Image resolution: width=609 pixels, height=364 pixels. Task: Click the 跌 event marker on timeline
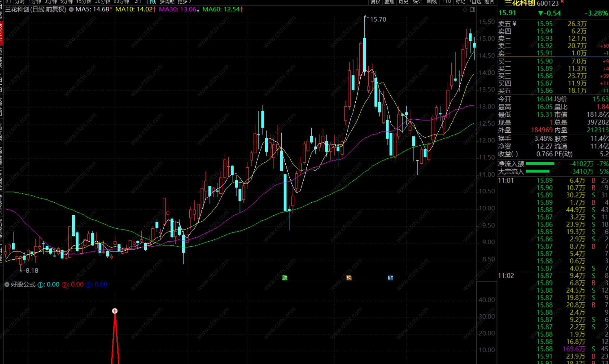click(285, 277)
